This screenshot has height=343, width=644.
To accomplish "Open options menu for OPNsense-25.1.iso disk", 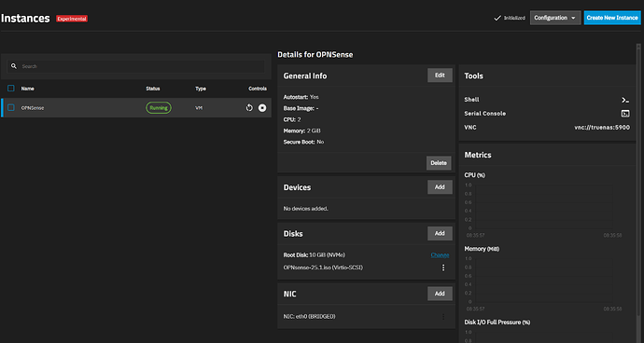I will tap(443, 268).
